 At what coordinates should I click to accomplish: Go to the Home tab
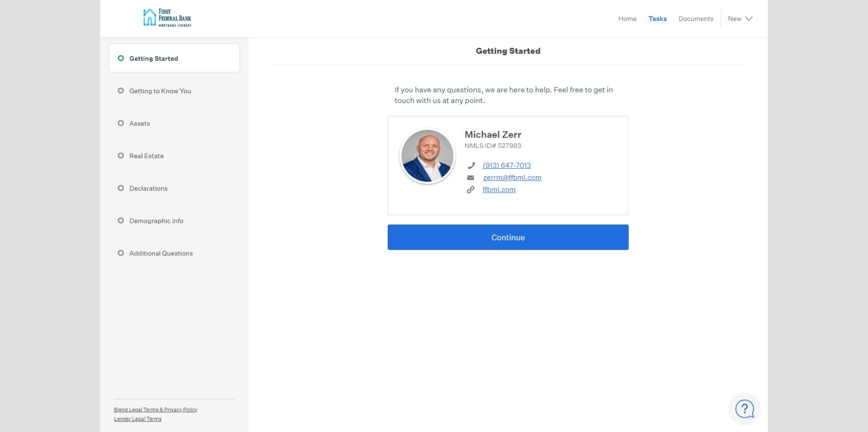click(x=627, y=19)
